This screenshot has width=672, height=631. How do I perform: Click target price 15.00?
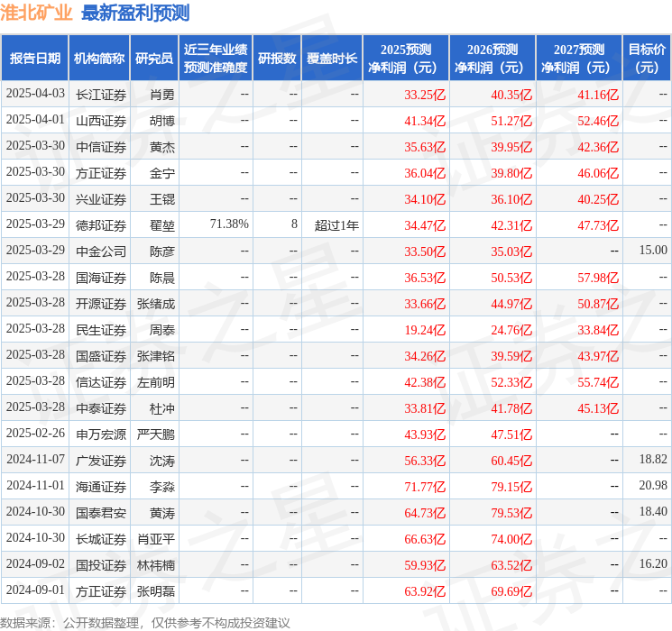pos(653,251)
